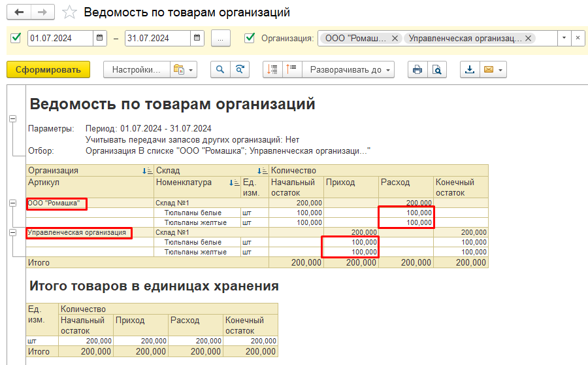Click the back navigation arrow
588x365 pixels.
click(x=19, y=12)
